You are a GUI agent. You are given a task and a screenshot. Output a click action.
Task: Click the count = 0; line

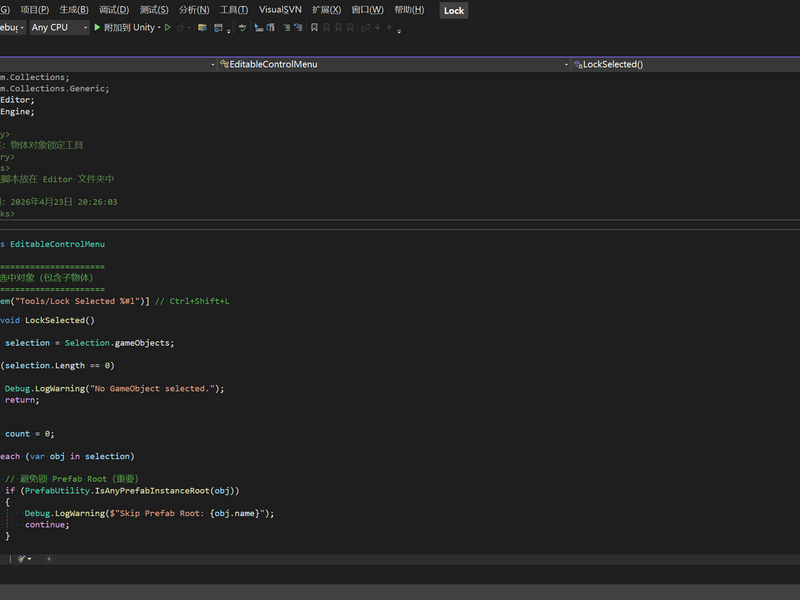point(29,434)
